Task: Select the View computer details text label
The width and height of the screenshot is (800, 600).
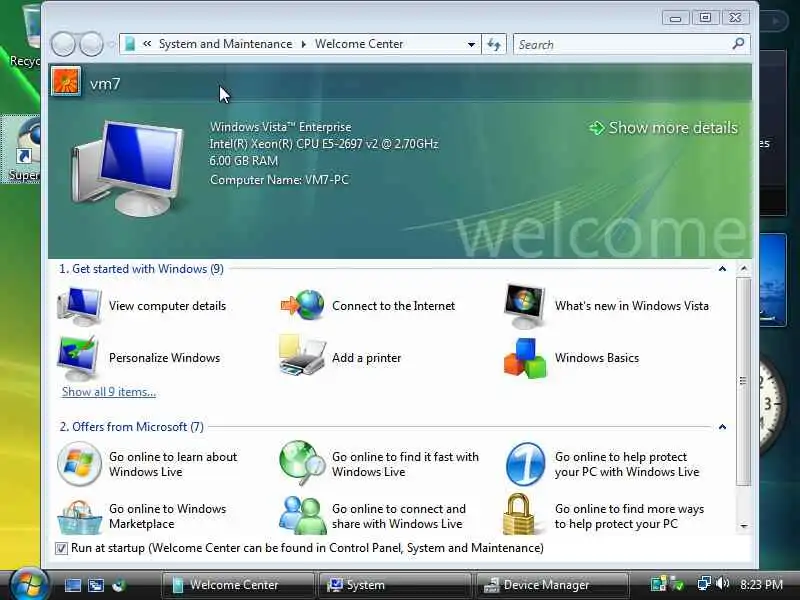Action: pos(167,306)
